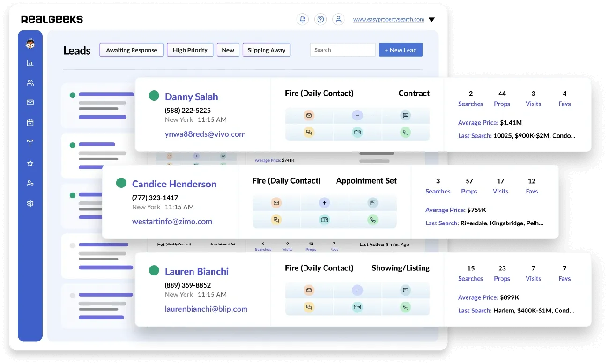Click the Showing/Listing status on Lauren Bianchi

401,268
